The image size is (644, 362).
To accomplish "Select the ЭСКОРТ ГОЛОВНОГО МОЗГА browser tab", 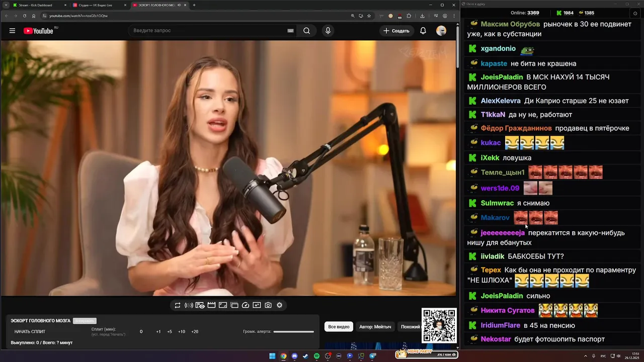I will click(159, 5).
